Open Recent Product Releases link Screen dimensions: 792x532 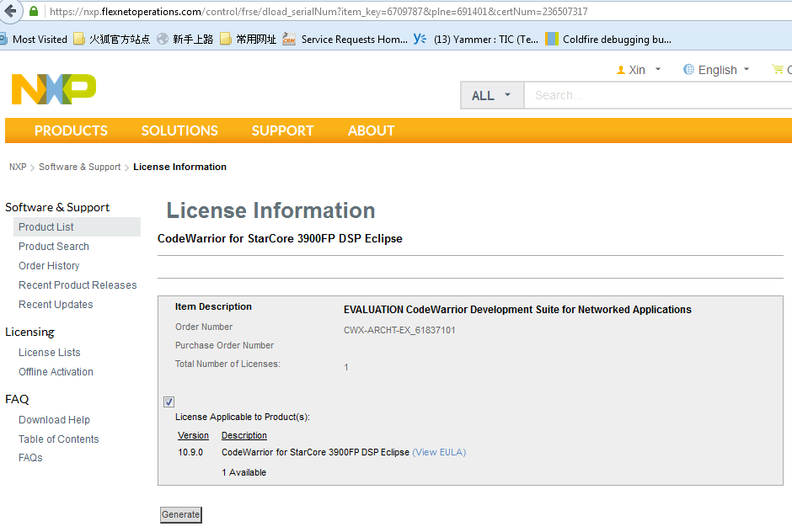[x=78, y=285]
